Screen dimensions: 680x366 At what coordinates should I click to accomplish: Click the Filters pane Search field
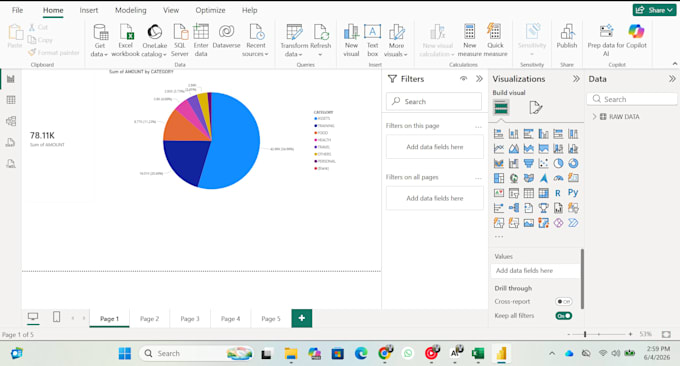pyautogui.click(x=434, y=101)
